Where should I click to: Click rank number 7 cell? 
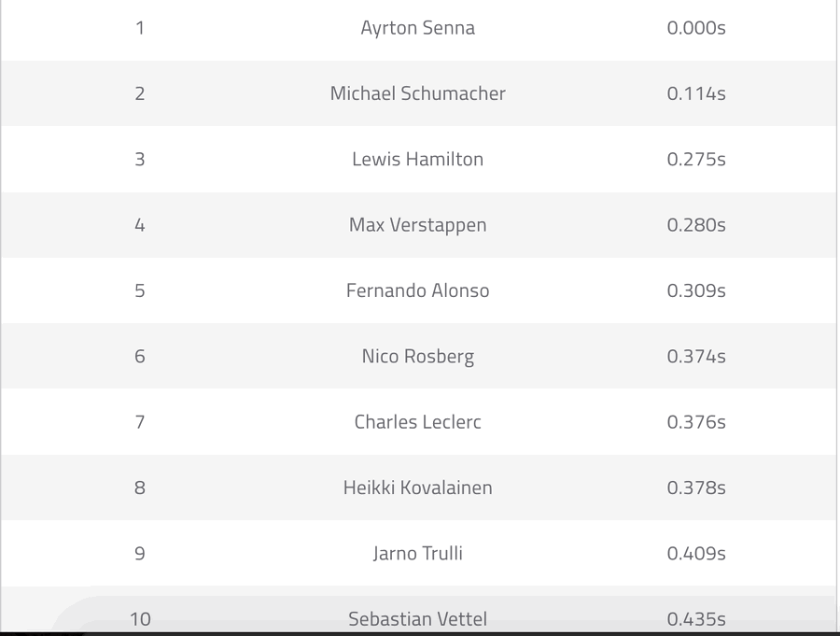[x=140, y=422]
